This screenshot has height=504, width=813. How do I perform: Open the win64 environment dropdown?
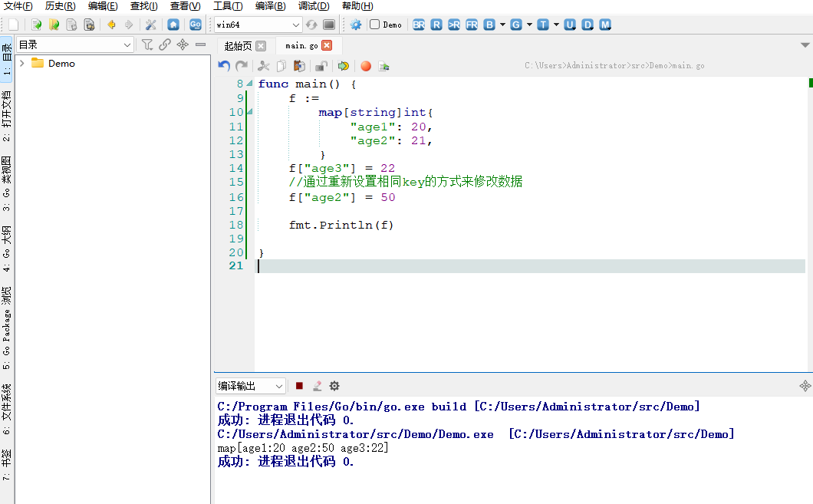pos(296,25)
